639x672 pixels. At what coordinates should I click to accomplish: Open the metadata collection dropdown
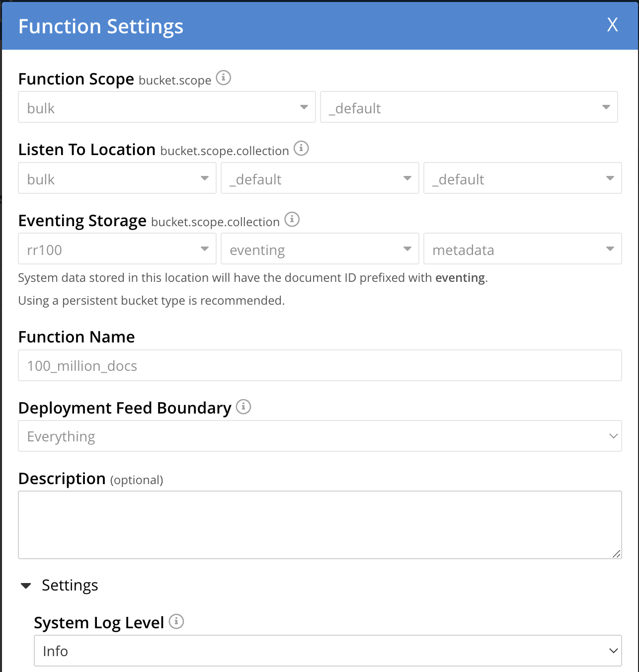coord(522,249)
